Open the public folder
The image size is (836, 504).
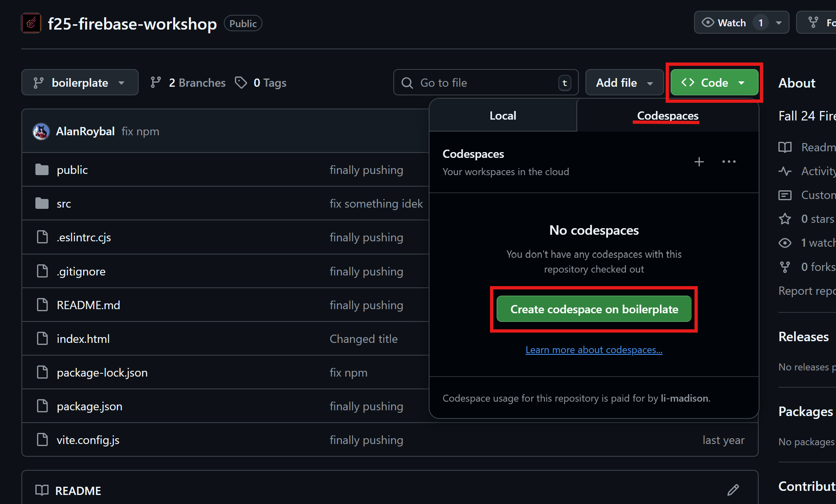pos(72,170)
